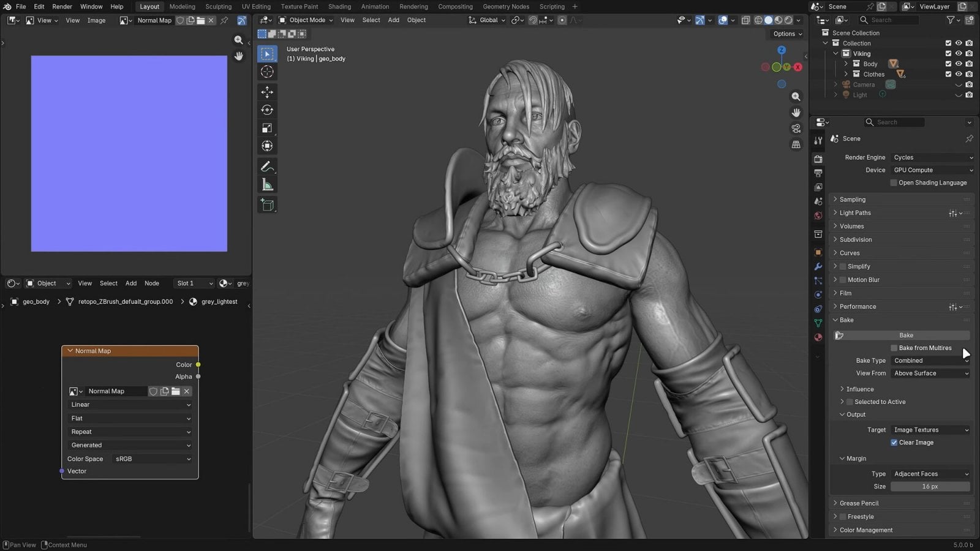Hide the Clothes object in the outliner

point(958,73)
